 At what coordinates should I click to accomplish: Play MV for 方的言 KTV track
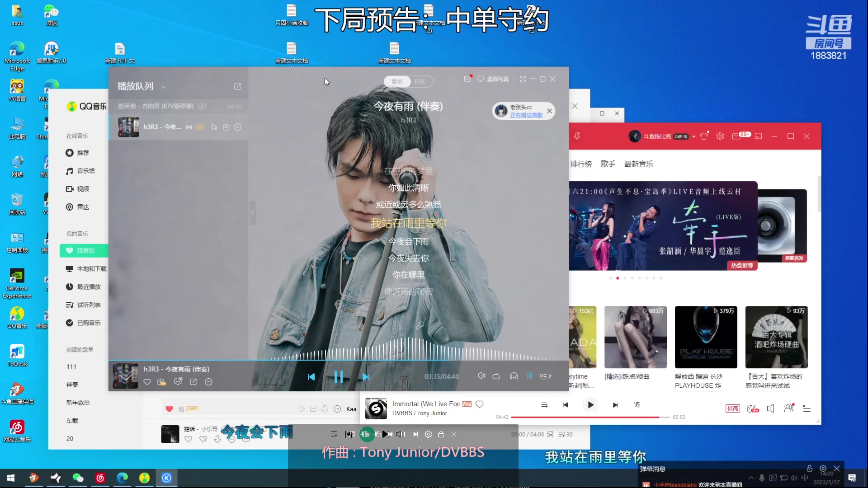pos(202,106)
